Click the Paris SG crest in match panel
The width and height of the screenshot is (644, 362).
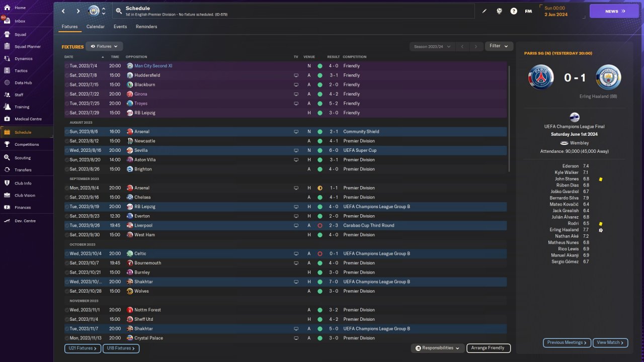click(541, 78)
